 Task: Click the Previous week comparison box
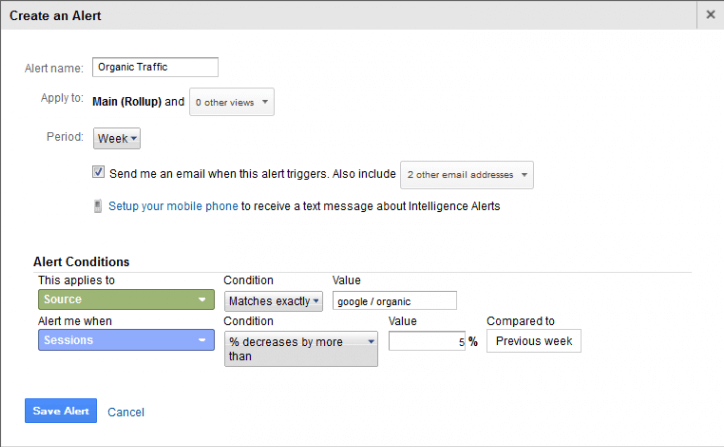[x=534, y=341]
